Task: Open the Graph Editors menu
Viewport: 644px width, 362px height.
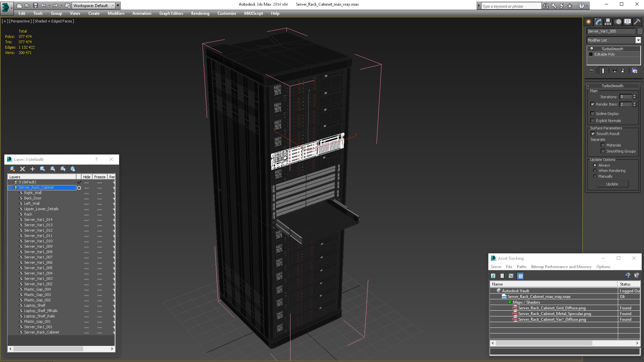Action: (x=171, y=13)
